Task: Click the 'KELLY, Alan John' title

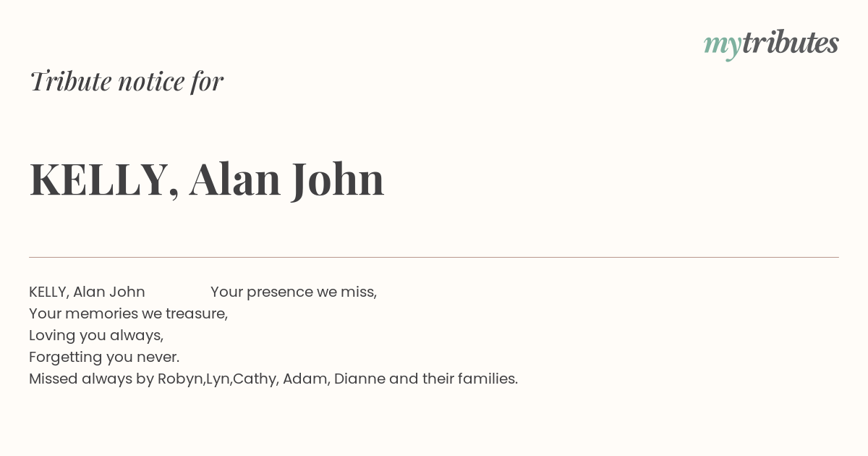Action: tap(207, 180)
